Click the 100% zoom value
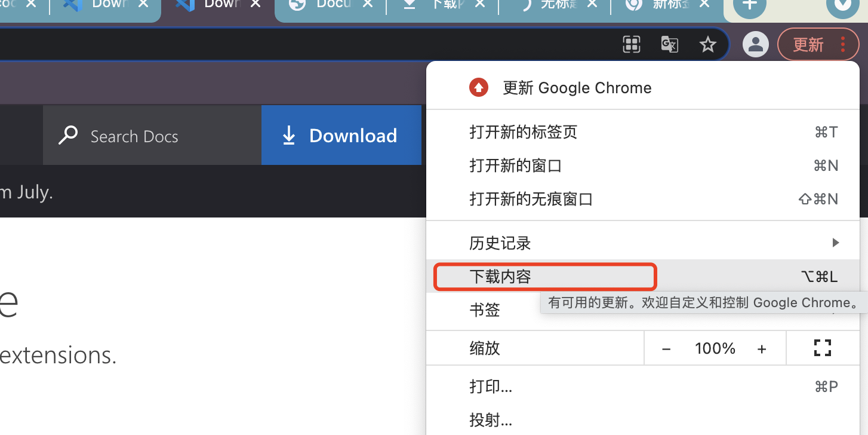Image resolution: width=868 pixels, height=435 pixels. coord(715,348)
